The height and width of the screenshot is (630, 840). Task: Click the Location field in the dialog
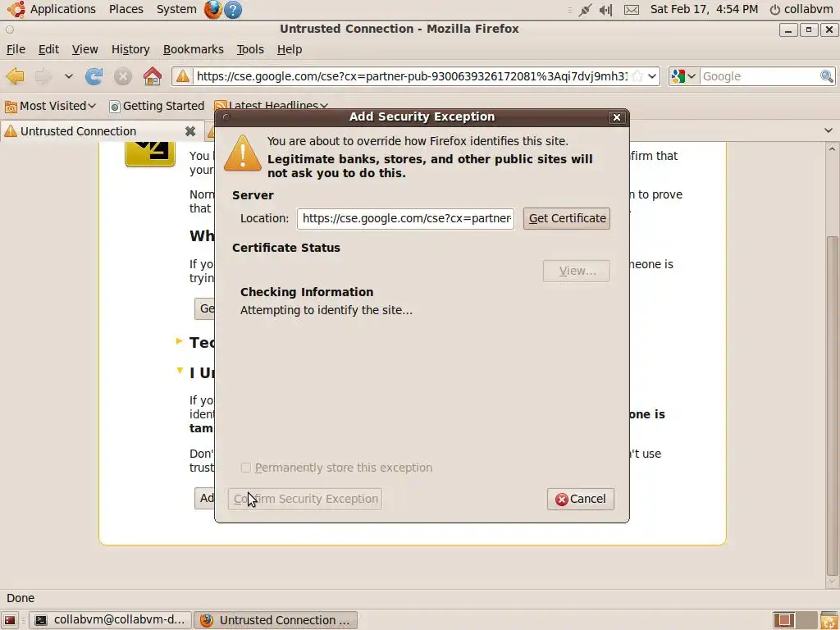(406, 218)
